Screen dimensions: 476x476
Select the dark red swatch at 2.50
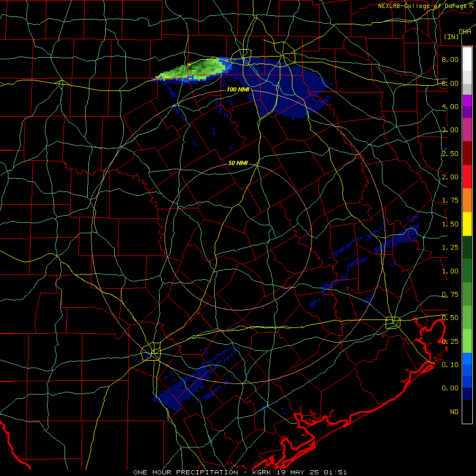click(x=467, y=153)
